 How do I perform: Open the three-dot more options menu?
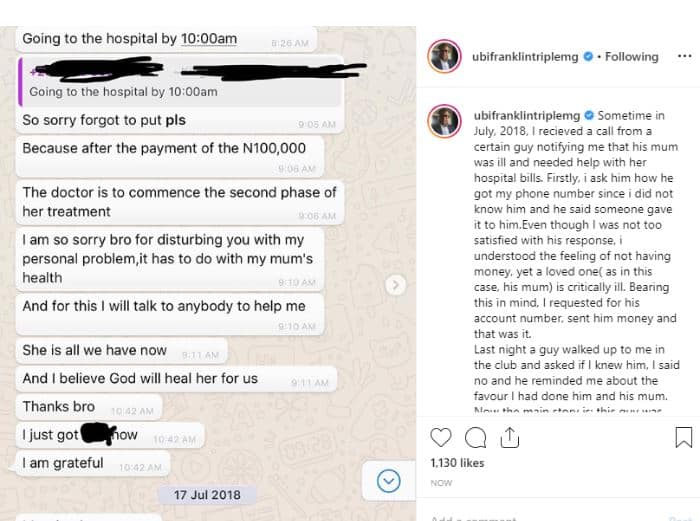[684, 56]
